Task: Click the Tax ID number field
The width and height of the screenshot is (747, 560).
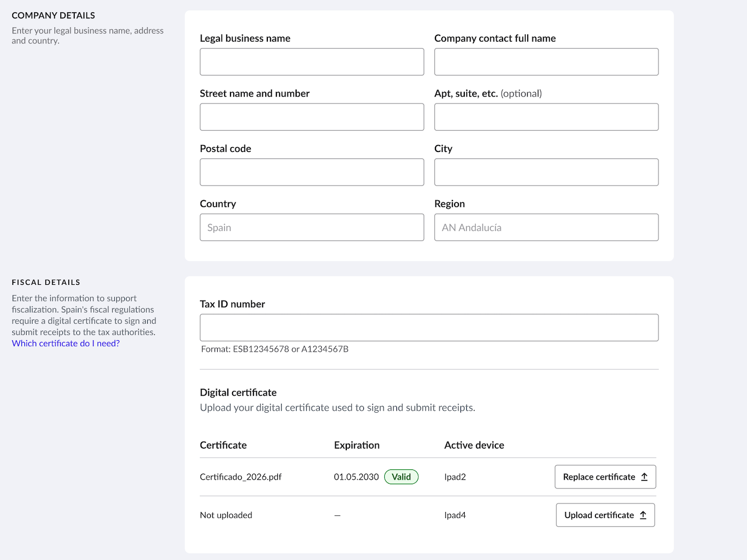Action: click(x=429, y=327)
